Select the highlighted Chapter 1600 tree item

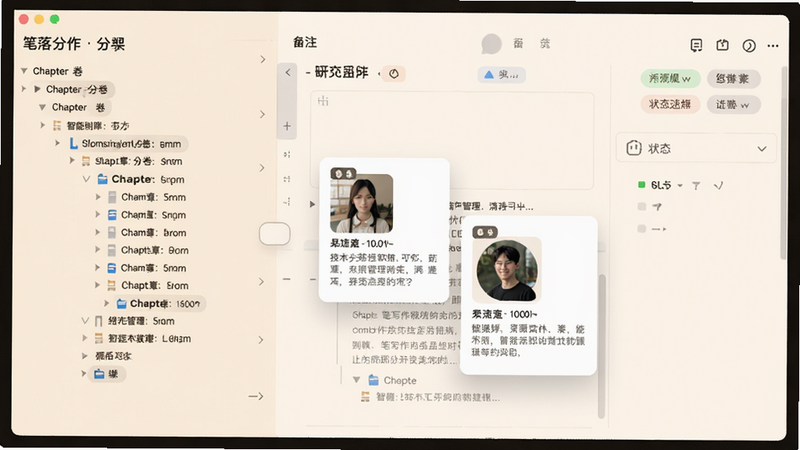[x=158, y=304]
